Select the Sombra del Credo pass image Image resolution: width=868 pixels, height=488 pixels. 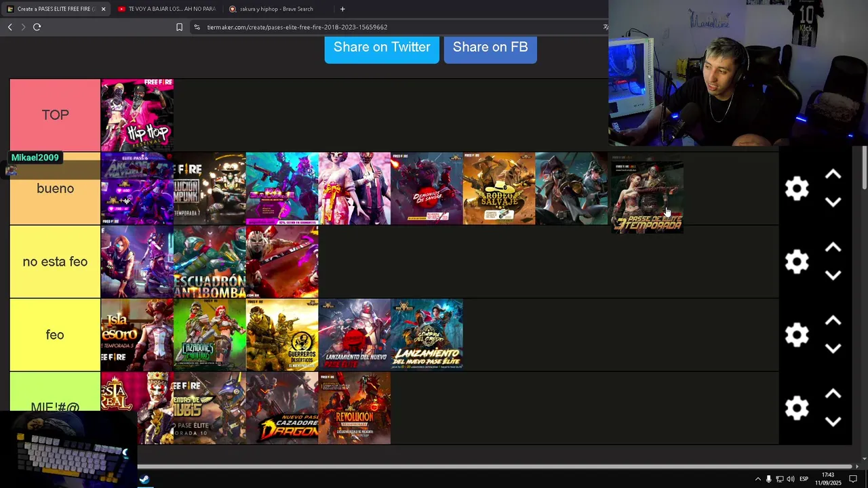pyautogui.click(x=427, y=335)
